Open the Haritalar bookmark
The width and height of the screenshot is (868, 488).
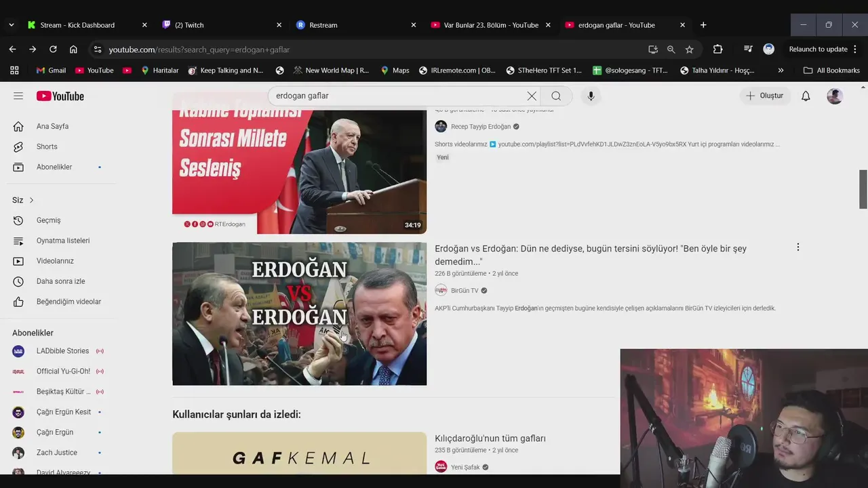pyautogui.click(x=160, y=70)
